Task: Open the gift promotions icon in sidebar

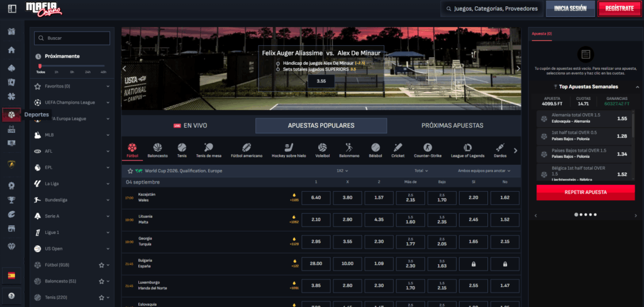Action: pyautogui.click(x=11, y=31)
